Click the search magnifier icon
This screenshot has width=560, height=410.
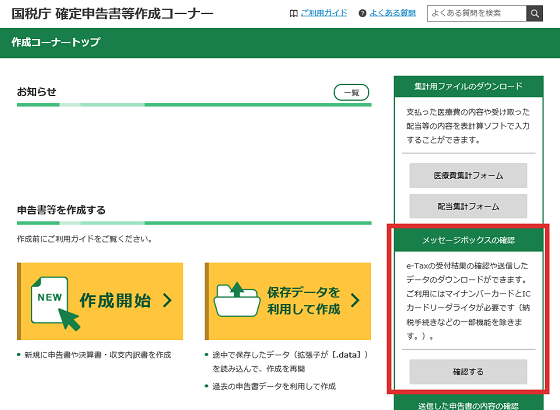(534, 14)
